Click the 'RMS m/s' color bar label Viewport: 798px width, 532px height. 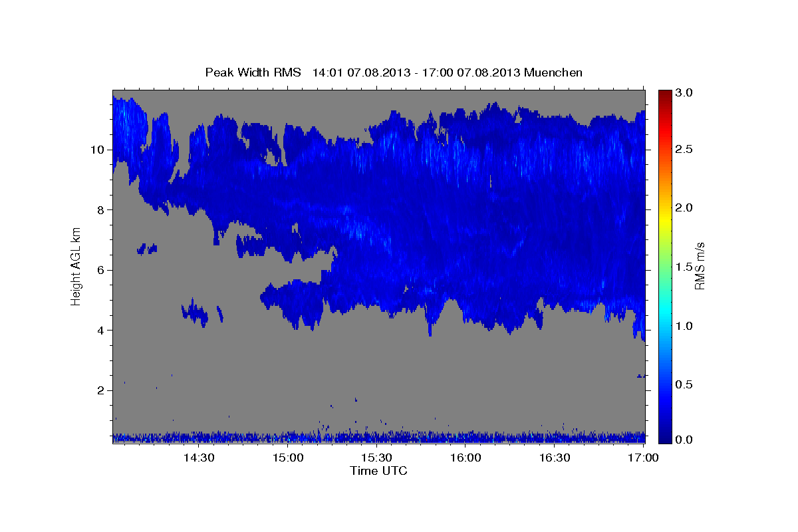pos(699,266)
